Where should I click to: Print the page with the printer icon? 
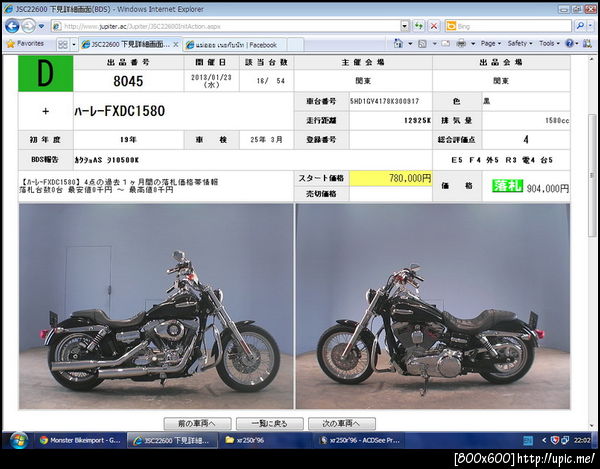tap(461, 44)
